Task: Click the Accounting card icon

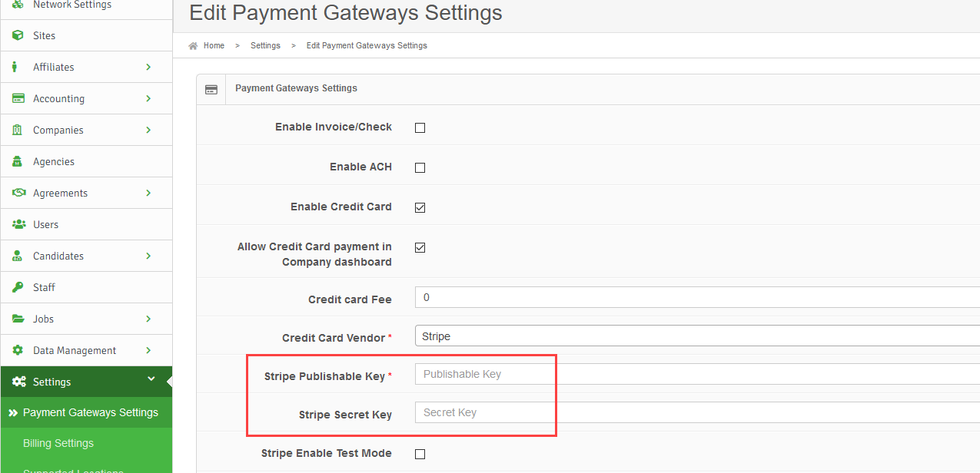Action: coord(18,98)
